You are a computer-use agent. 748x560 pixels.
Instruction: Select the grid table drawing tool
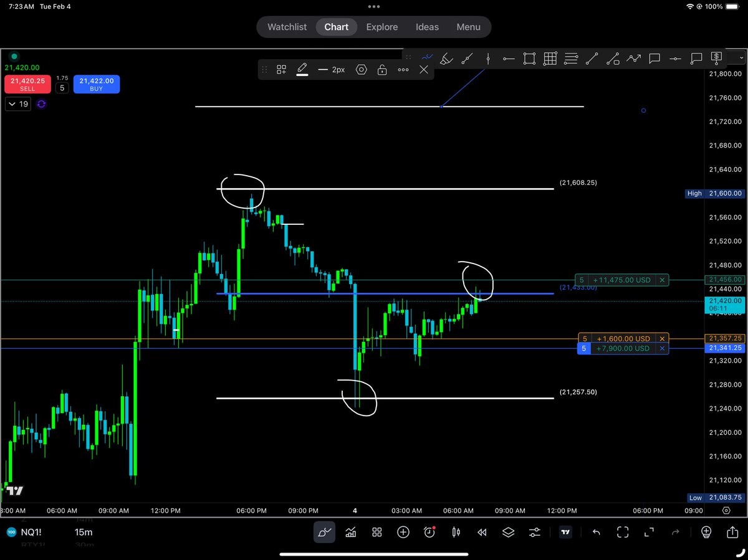pyautogui.click(x=550, y=59)
